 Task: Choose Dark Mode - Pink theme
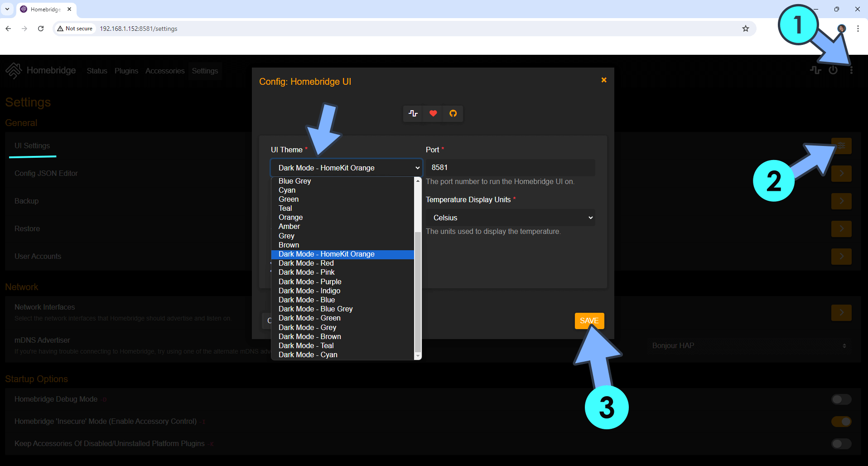(x=342, y=272)
